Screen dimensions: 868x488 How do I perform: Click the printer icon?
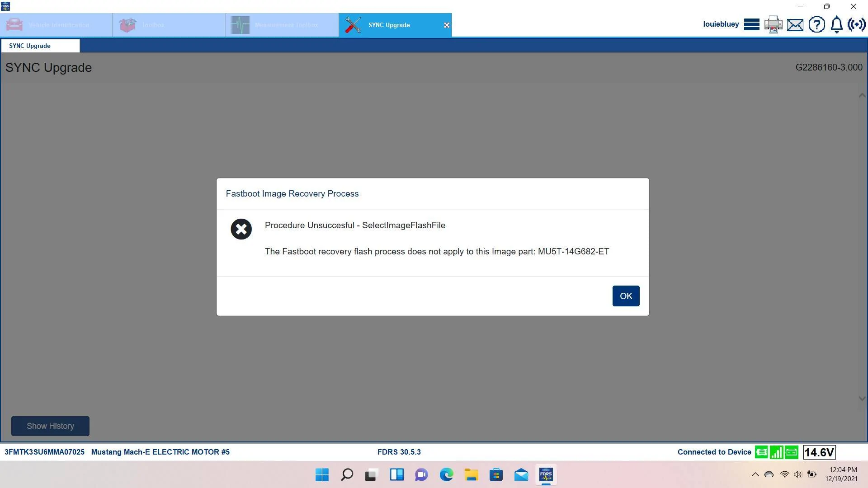tap(773, 24)
